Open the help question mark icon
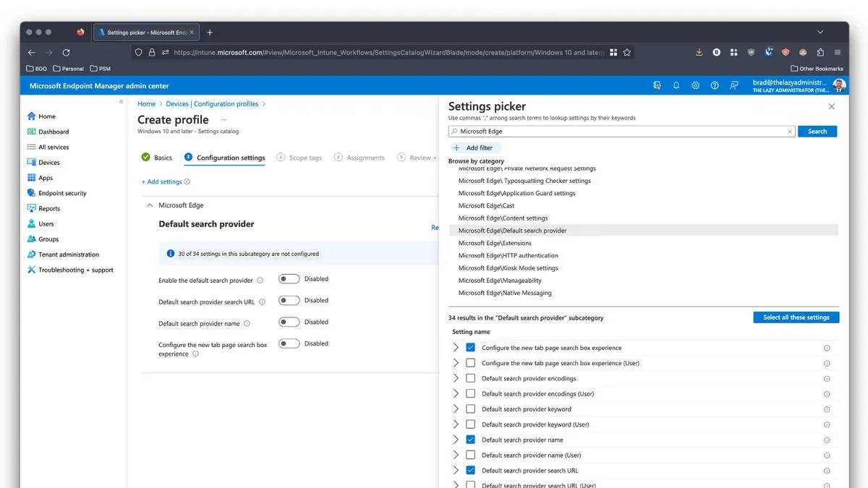 coord(715,85)
